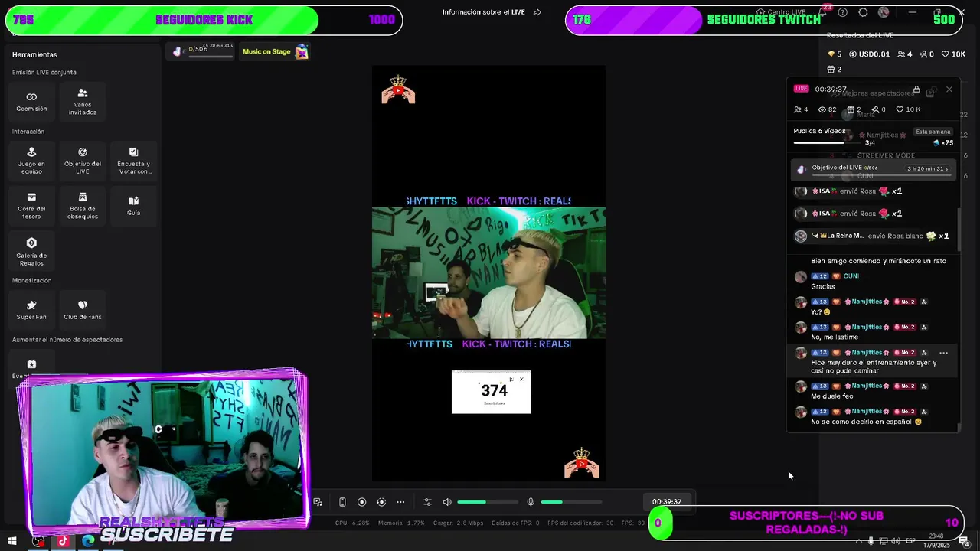Open the Windows Start button
This screenshot has height=551, width=980.
[12, 541]
